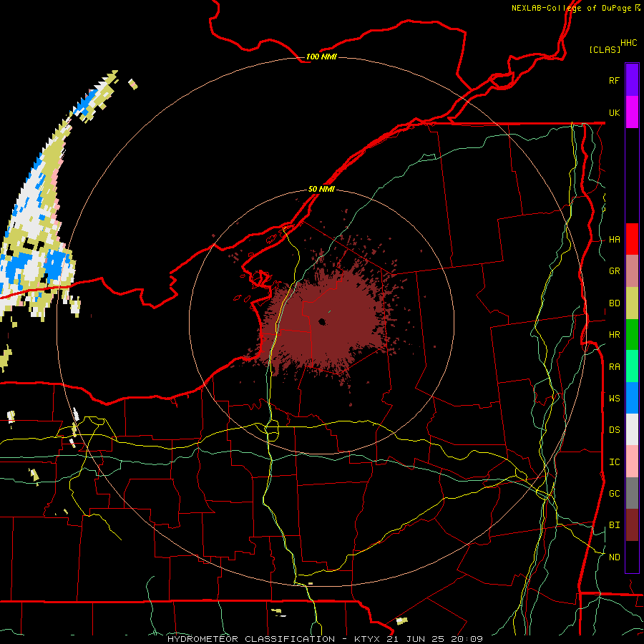
Task: Click the HA legend label
Action: 614,239
